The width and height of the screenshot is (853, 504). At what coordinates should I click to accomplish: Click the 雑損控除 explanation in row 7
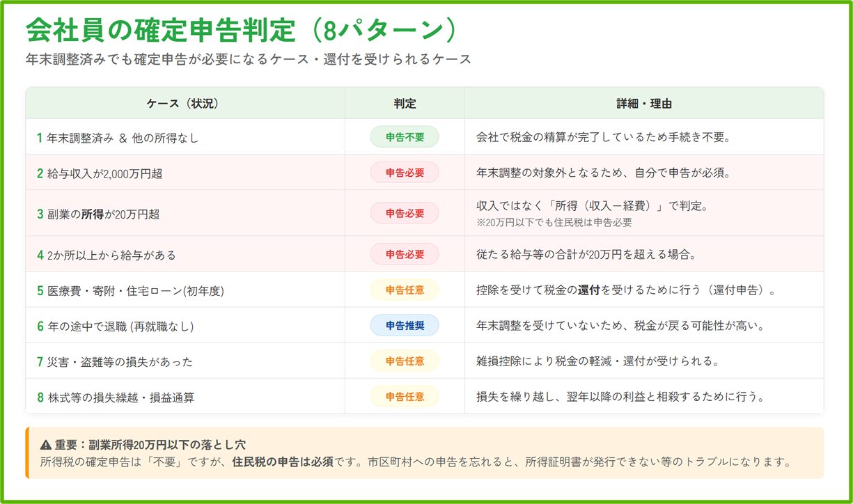pos(597,361)
